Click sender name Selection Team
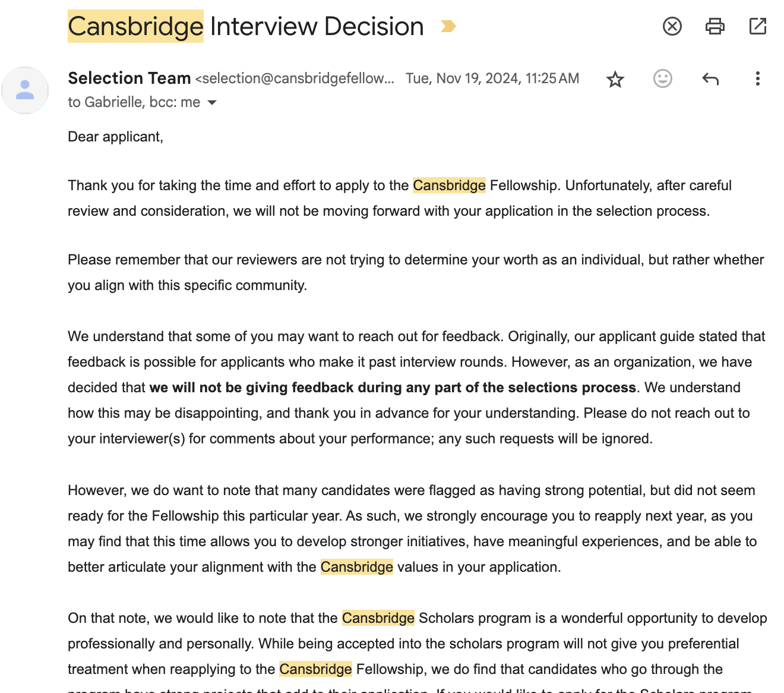Viewport: 784px width, 693px height. 129,78
